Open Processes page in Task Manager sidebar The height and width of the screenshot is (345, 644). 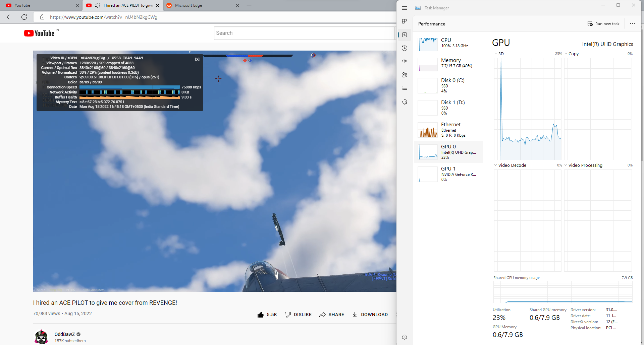[x=405, y=21]
